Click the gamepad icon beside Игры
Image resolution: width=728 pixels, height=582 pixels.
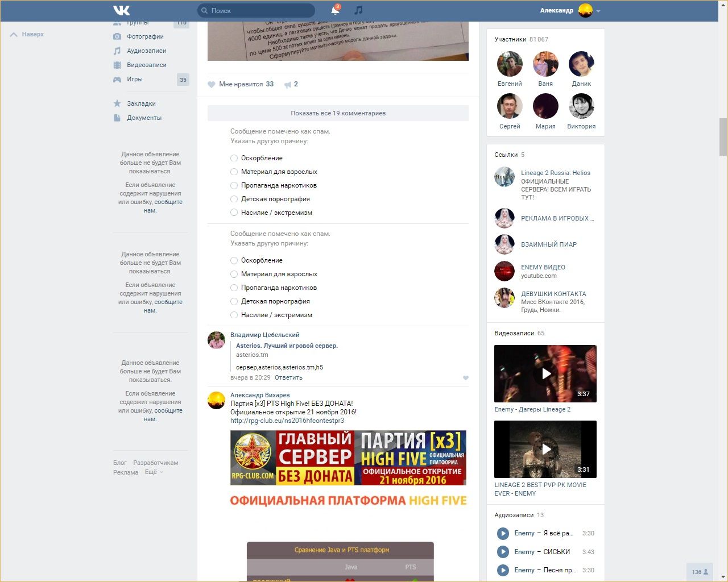(x=117, y=80)
